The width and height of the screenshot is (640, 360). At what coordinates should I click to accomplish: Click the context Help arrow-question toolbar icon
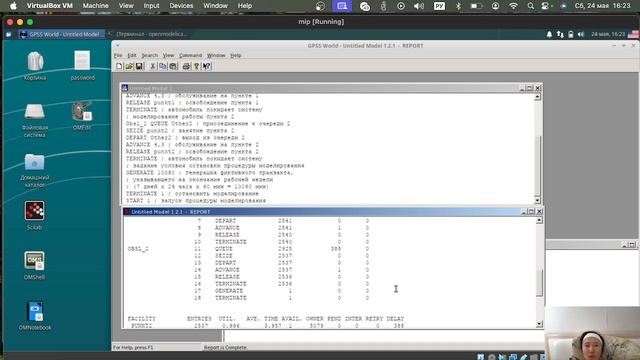click(x=207, y=66)
